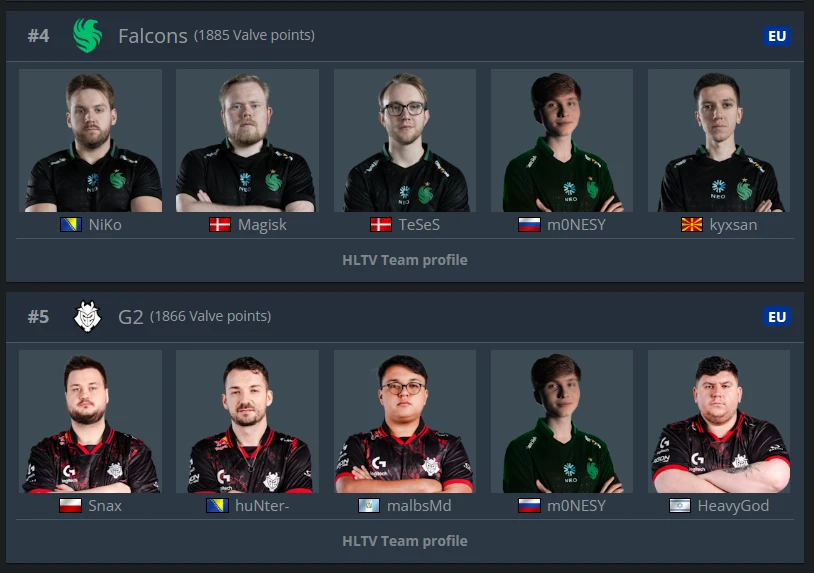
Task: Click the Falcons team logo icon
Action: coord(87,35)
